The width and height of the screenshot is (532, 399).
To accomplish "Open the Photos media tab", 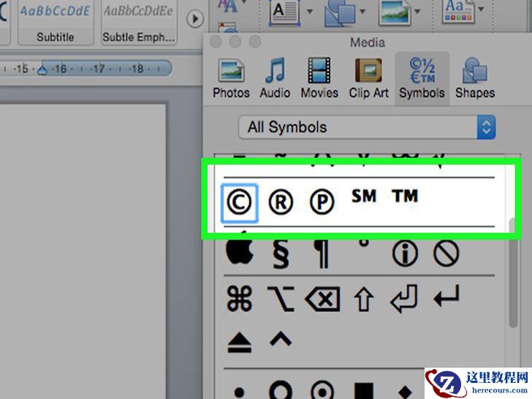I will (x=231, y=78).
